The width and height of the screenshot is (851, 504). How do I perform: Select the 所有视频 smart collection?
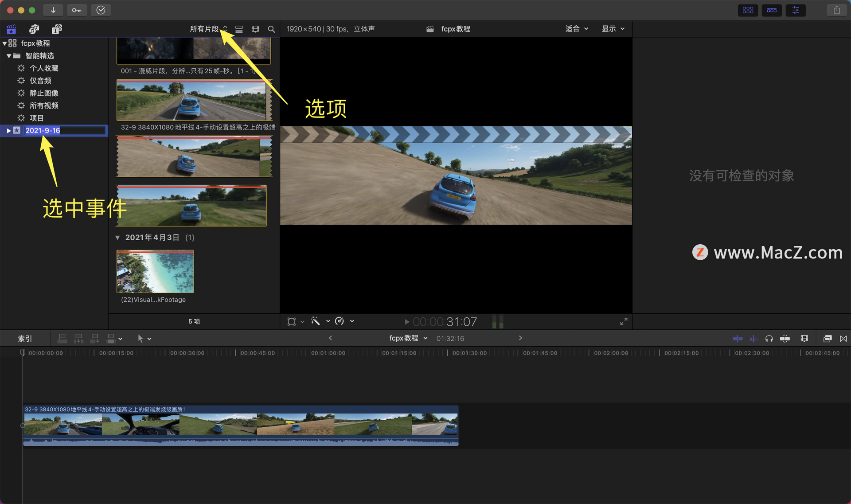click(x=44, y=105)
